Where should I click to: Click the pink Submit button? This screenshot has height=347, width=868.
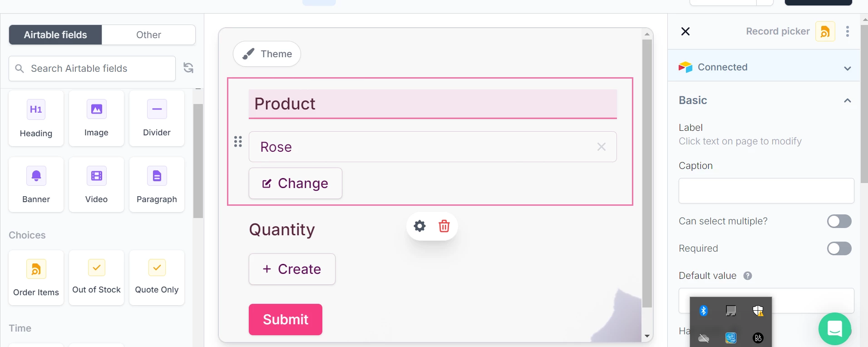pos(286,319)
